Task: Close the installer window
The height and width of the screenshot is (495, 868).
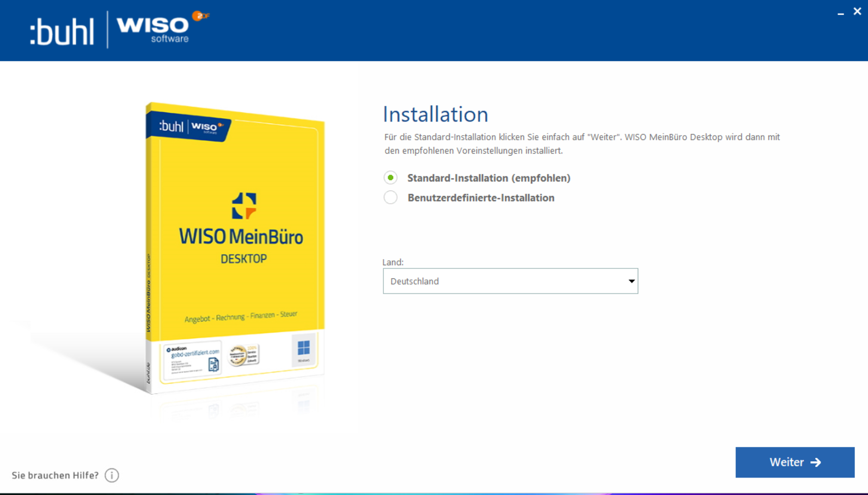Action: click(857, 11)
